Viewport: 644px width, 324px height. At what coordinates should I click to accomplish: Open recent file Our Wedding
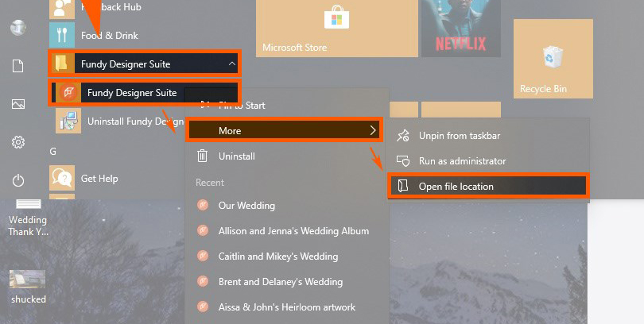[x=287, y=205]
